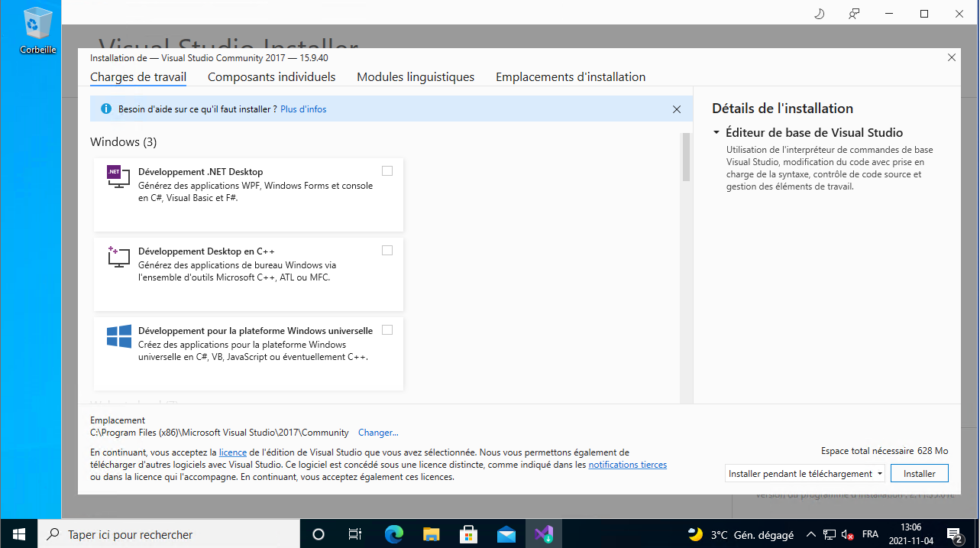This screenshot has height=548, width=980.
Task: Launch Microsoft Edge from taskbar
Action: (393, 534)
